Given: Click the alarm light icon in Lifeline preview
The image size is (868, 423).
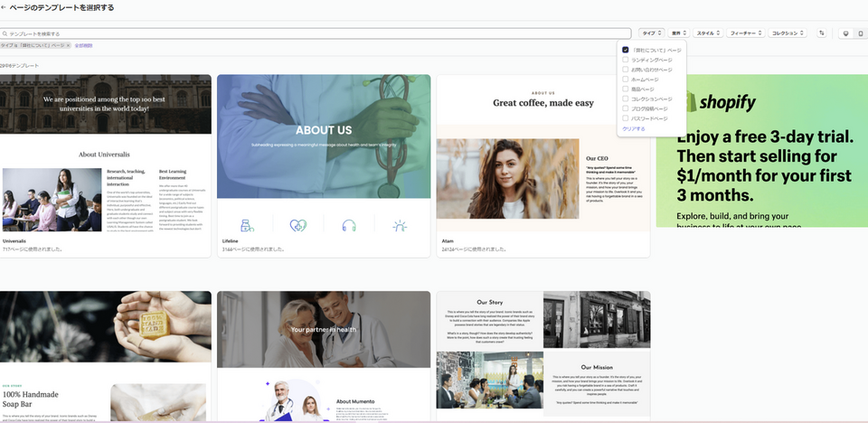Looking at the screenshot, I should (400, 225).
